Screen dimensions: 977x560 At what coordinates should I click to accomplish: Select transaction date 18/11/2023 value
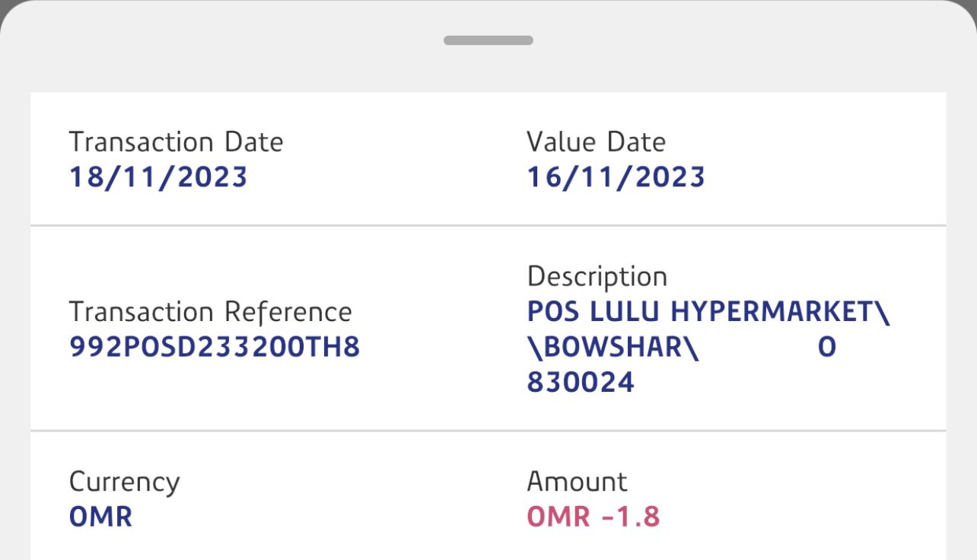click(x=158, y=177)
